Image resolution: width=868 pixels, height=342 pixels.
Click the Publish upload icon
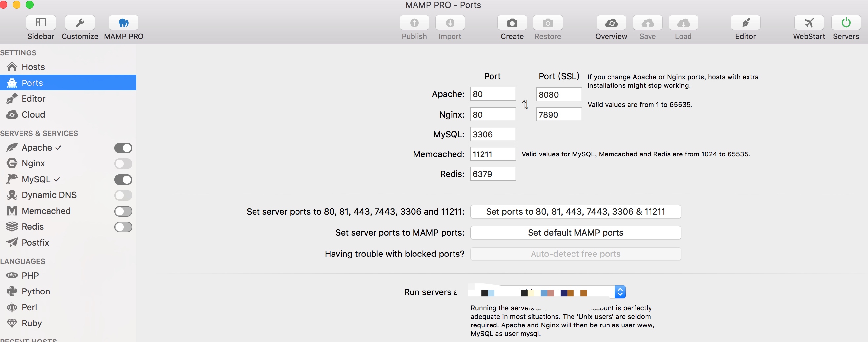click(x=414, y=22)
